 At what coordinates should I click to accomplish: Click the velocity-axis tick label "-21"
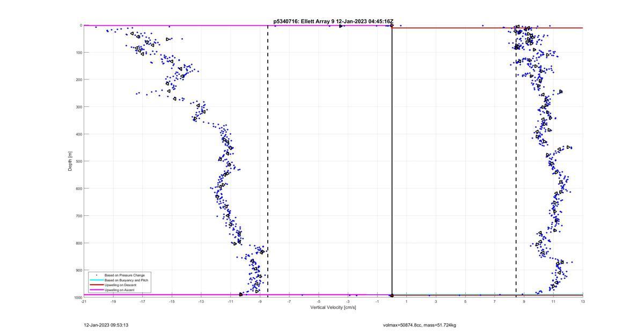coord(84,301)
